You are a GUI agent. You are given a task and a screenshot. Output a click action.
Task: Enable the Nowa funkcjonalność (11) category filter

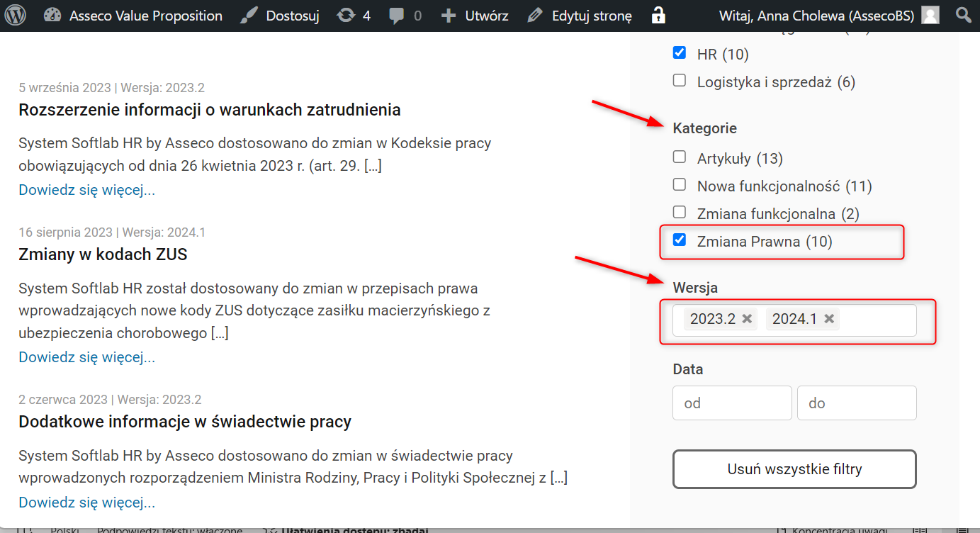coord(680,184)
